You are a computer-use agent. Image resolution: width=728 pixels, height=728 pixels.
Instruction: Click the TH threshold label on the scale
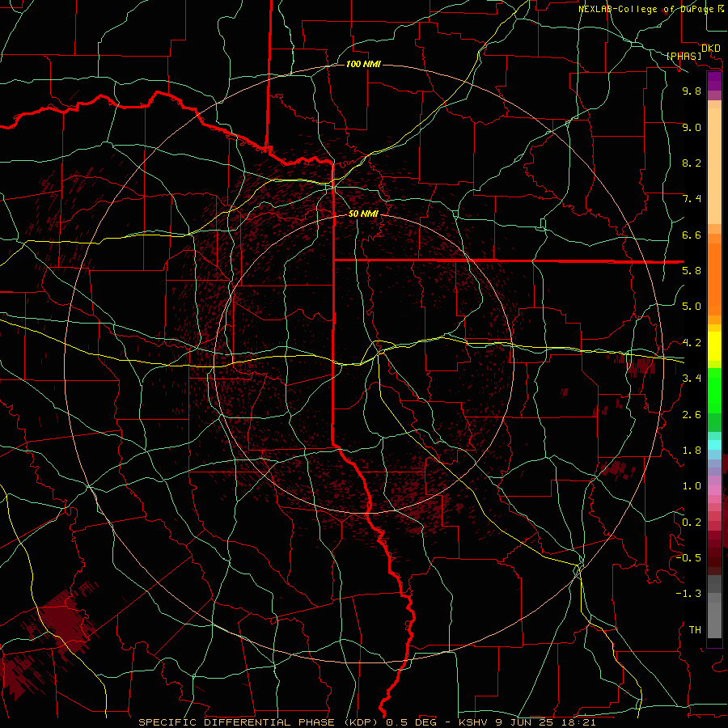coord(695,630)
